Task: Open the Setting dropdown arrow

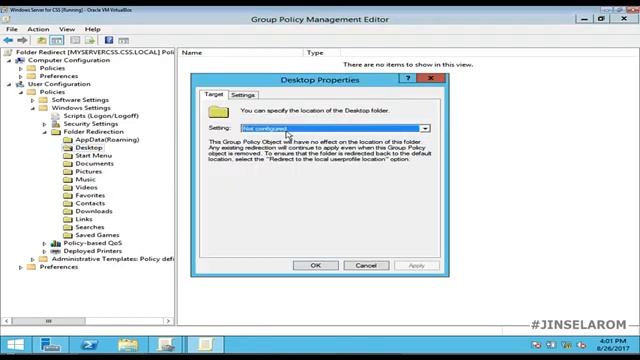Action: click(x=425, y=129)
